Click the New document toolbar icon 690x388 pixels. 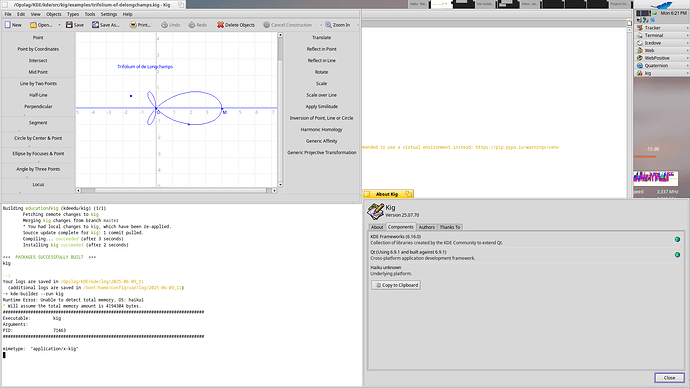click(x=7, y=25)
